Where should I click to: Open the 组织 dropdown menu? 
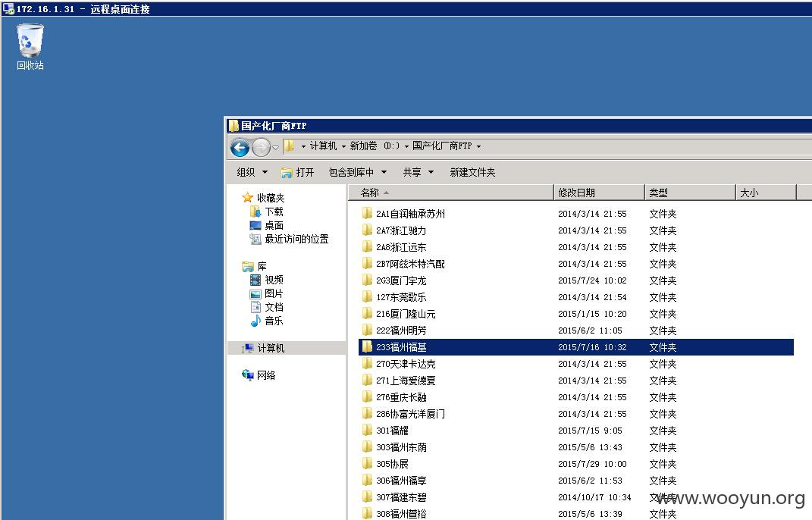click(x=252, y=172)
